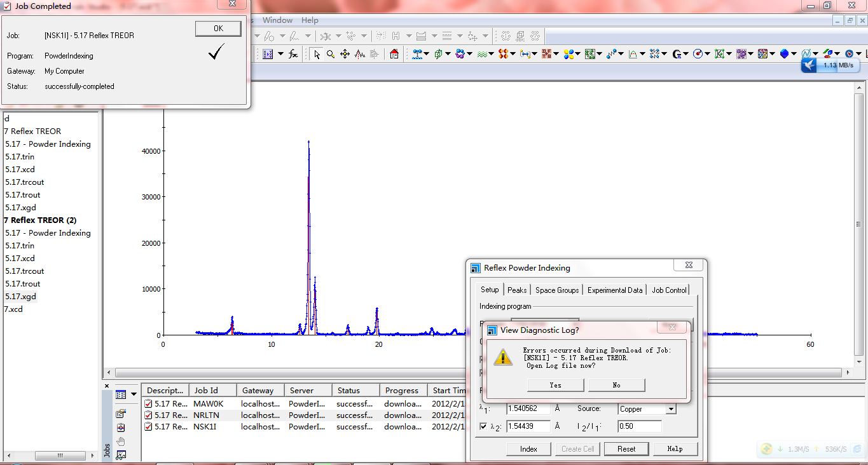868x465 pixels.
Task: Select the bold Reflex TREOR (2) folder
Action: point(40,220)
